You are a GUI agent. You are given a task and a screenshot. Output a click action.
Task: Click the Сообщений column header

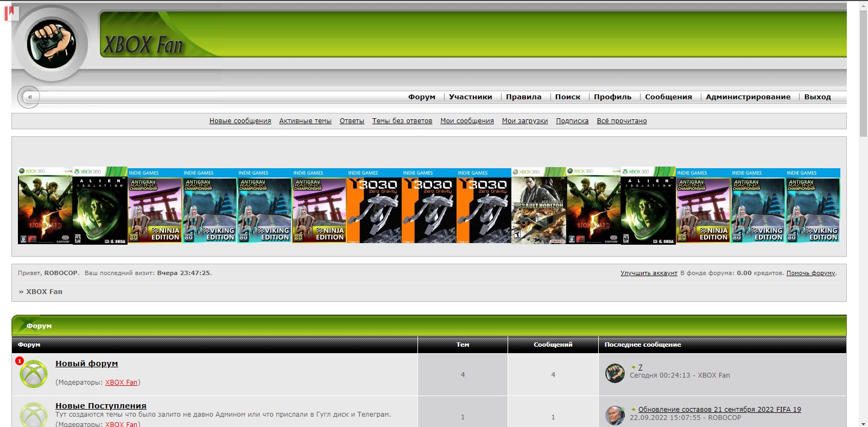pyautogui.click(x=553, y=345)
